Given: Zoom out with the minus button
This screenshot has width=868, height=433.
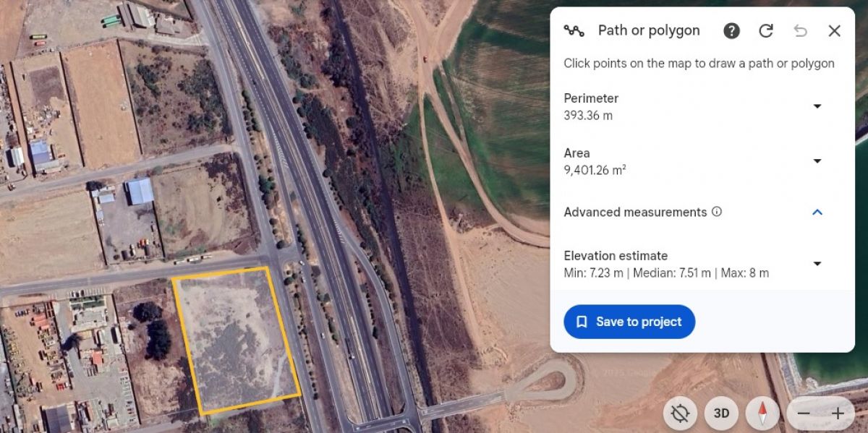Looking at the screenshot, I should point(804,413).
